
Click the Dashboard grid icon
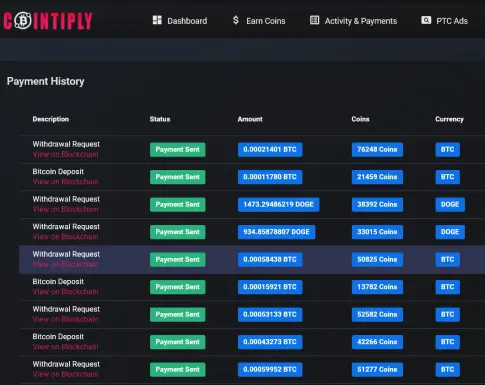click(x=157, y=20)
